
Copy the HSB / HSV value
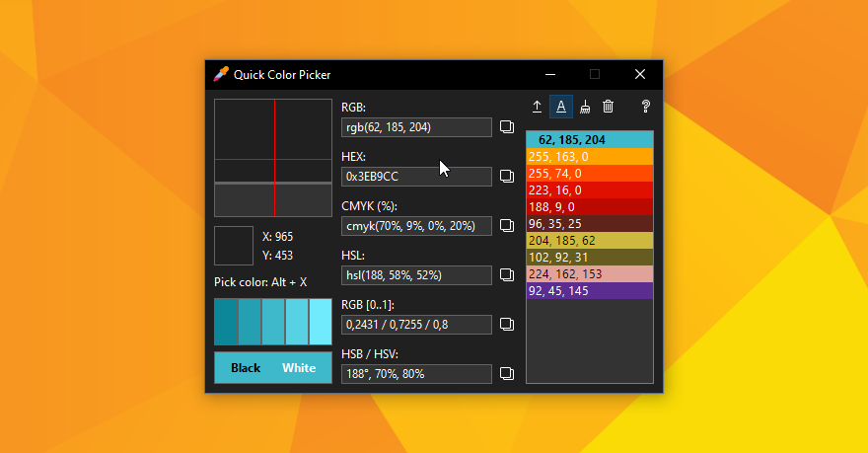pyautogui.click(x=507, y=374)
